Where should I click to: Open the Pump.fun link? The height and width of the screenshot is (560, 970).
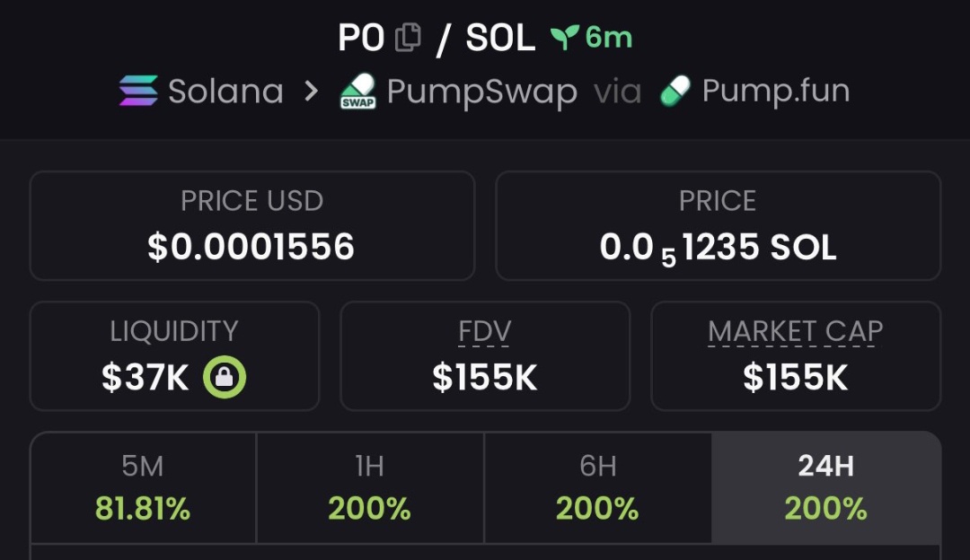coord(775,91)
